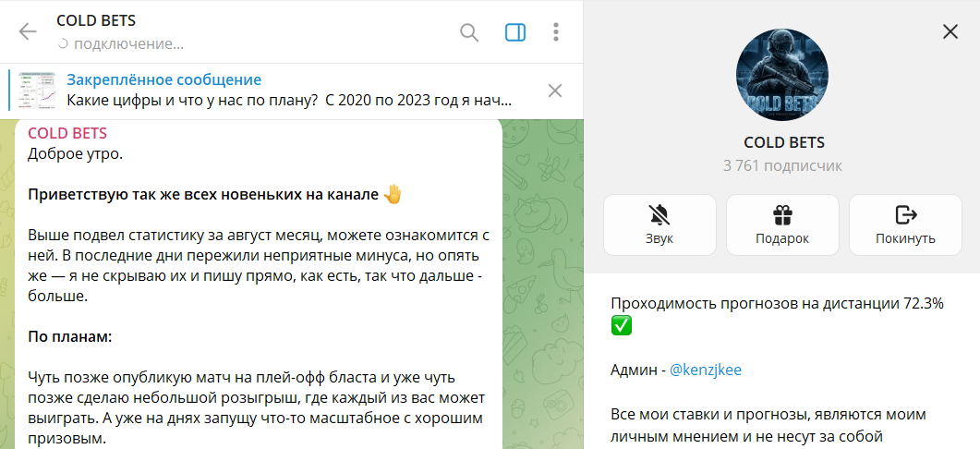Click the waving hand emoji in message

coord(392,195)
